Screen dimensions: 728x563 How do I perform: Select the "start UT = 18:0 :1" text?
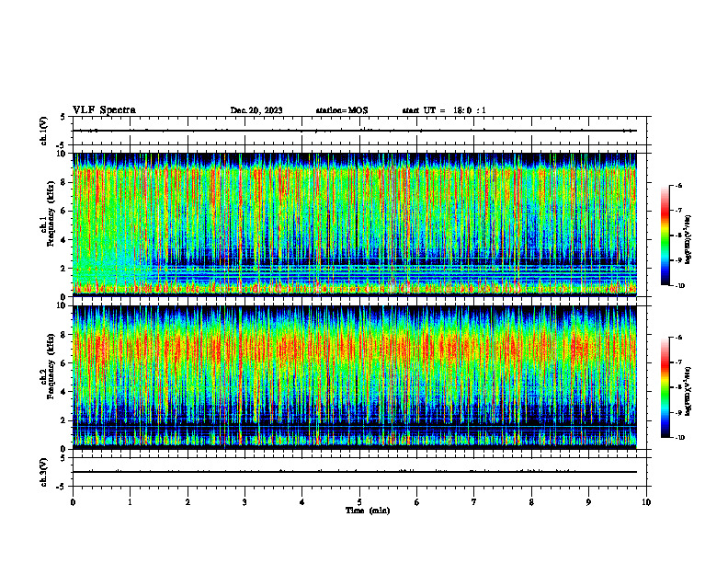[444, 110]
